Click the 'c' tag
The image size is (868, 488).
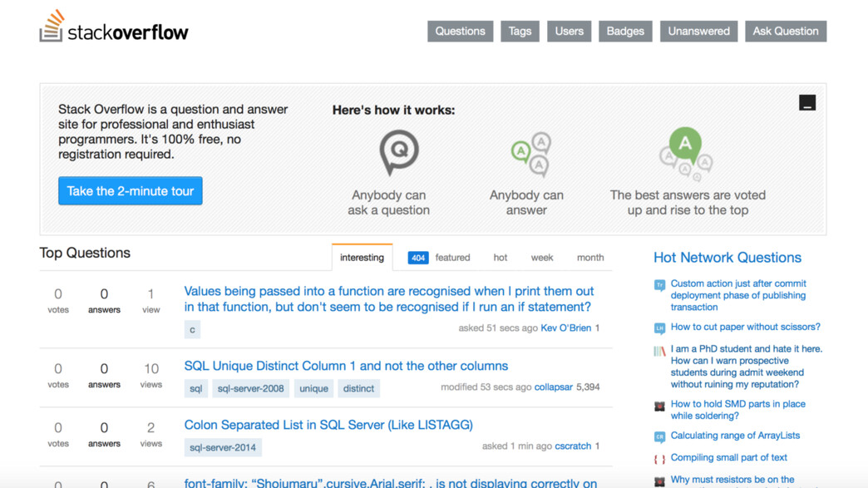192,330
